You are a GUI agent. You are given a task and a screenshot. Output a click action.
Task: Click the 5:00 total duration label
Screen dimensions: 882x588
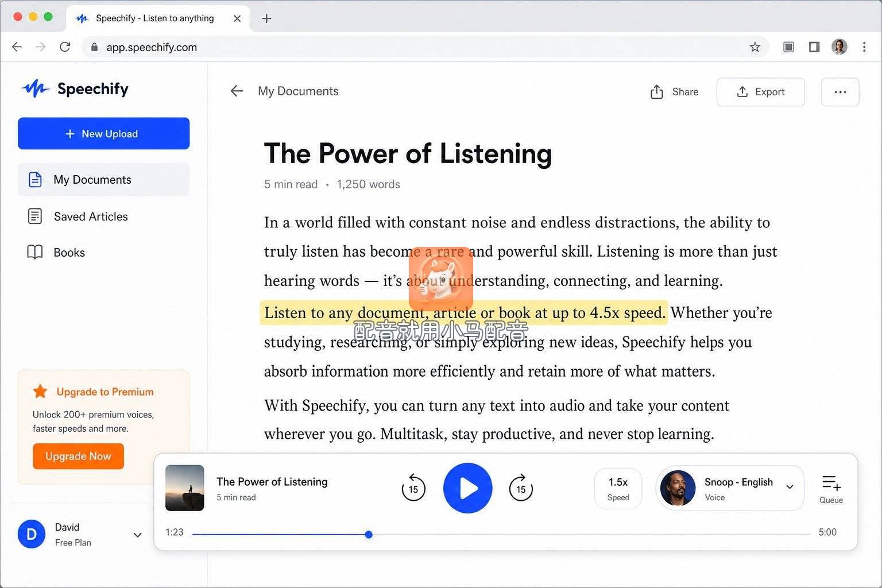click(x=827, y=532)
